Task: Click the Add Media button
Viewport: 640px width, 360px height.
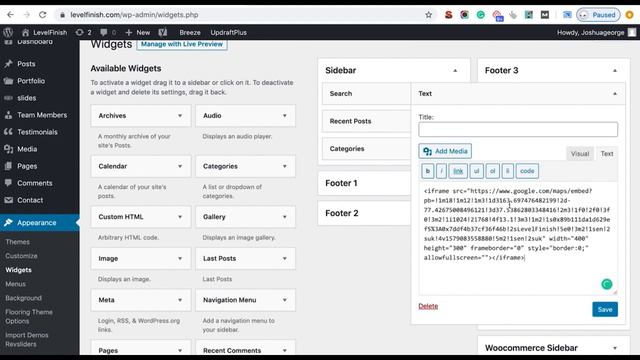Action: click(x=445, y=151)
